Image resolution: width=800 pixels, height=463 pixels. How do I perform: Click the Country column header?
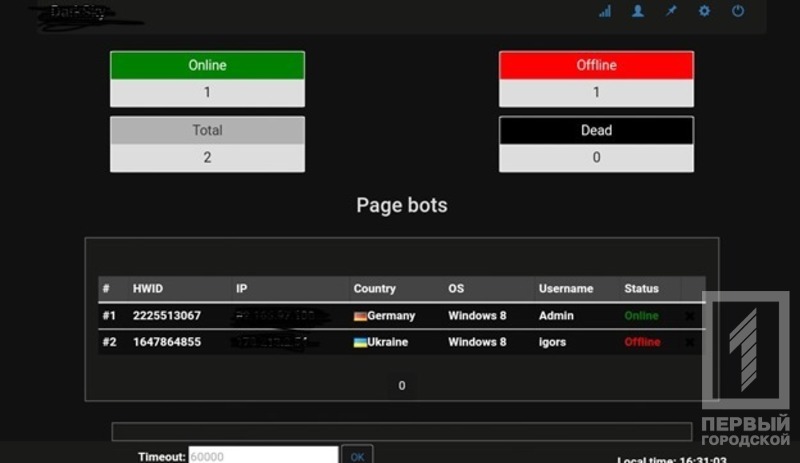click(375, 289)
